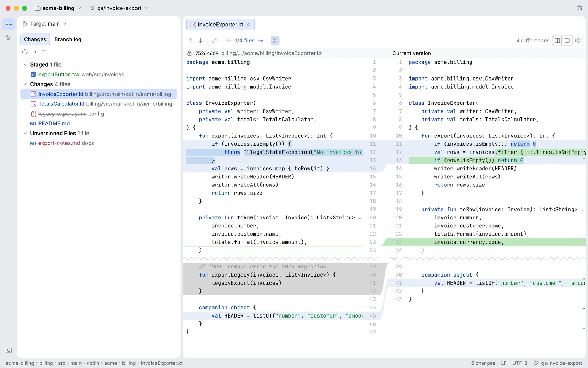Screen dimensions: 588x368
Task: Collapse the Changes 4 files group
Action: coord(25,84)
